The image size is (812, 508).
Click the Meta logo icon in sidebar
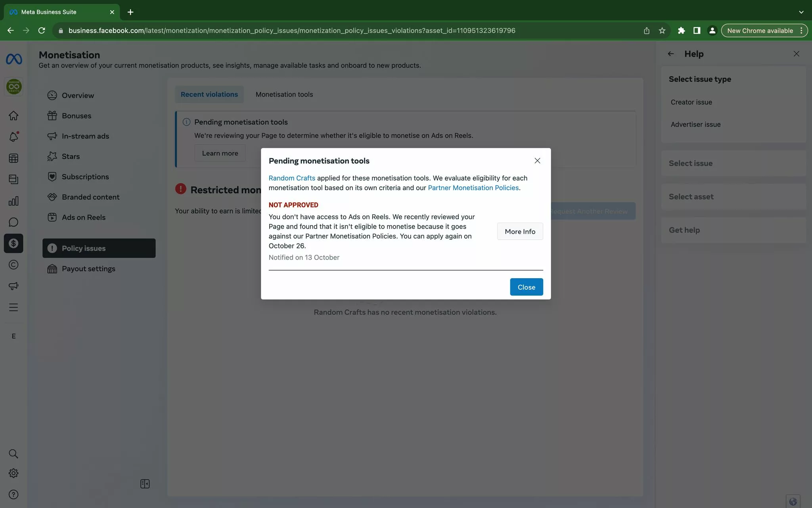tap(14, 59)
